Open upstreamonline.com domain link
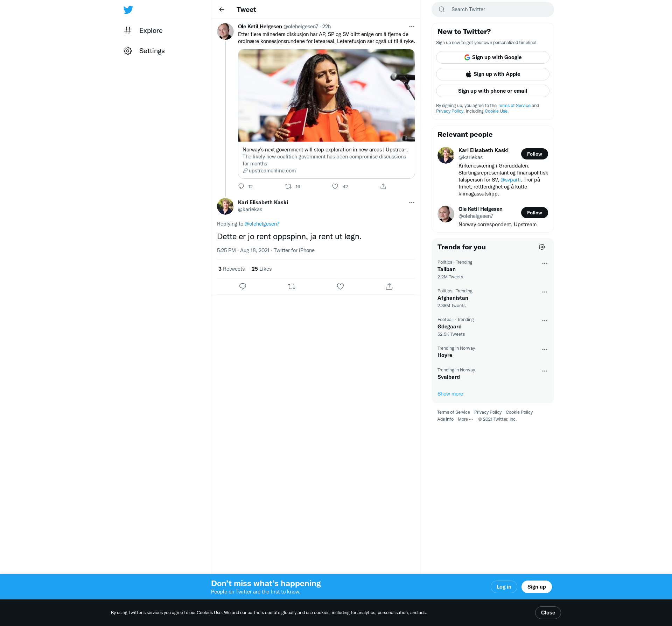The image size is (672, 626). coord(272,171)
